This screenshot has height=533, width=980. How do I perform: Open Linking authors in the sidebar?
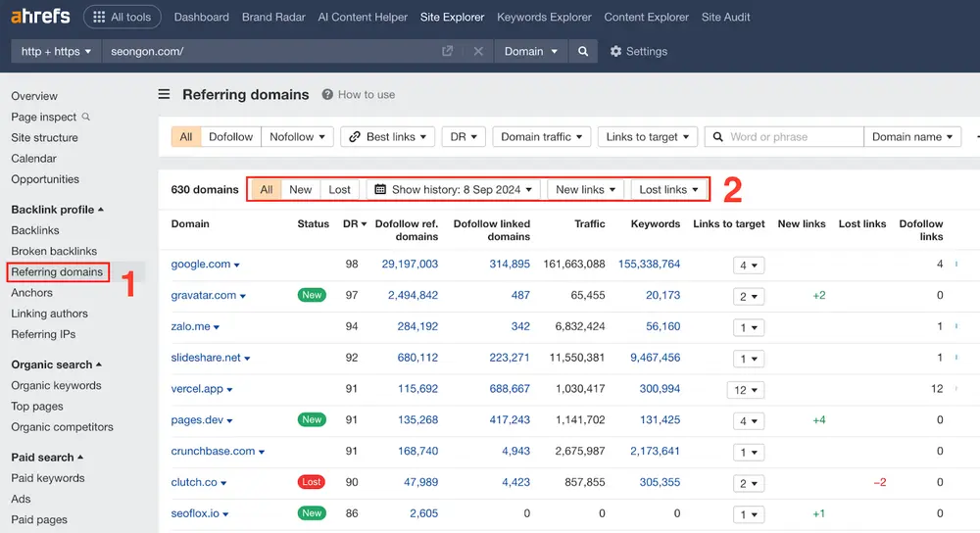[49, 314]
